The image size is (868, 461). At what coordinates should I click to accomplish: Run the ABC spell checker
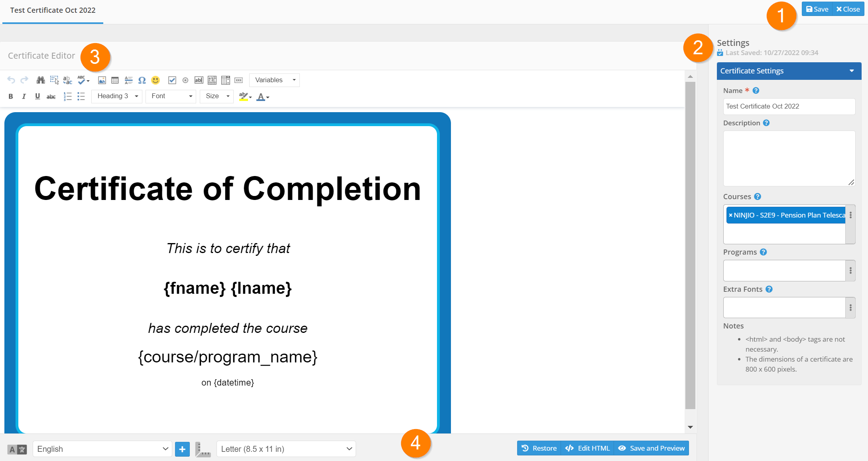pos(83,80)
